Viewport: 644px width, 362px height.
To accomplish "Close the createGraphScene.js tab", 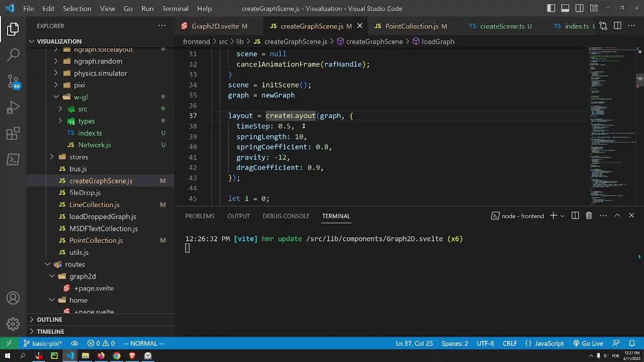I will 360,26.
